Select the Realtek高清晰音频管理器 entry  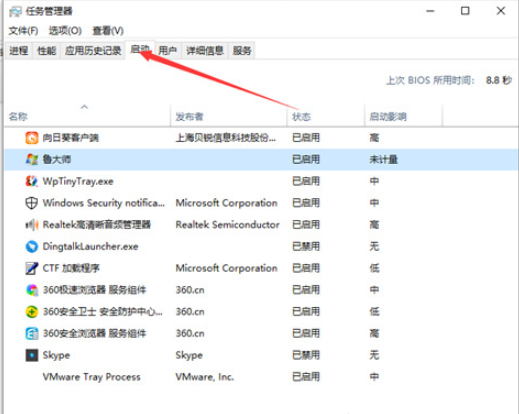pyautogui.click(x=97, y=225)
